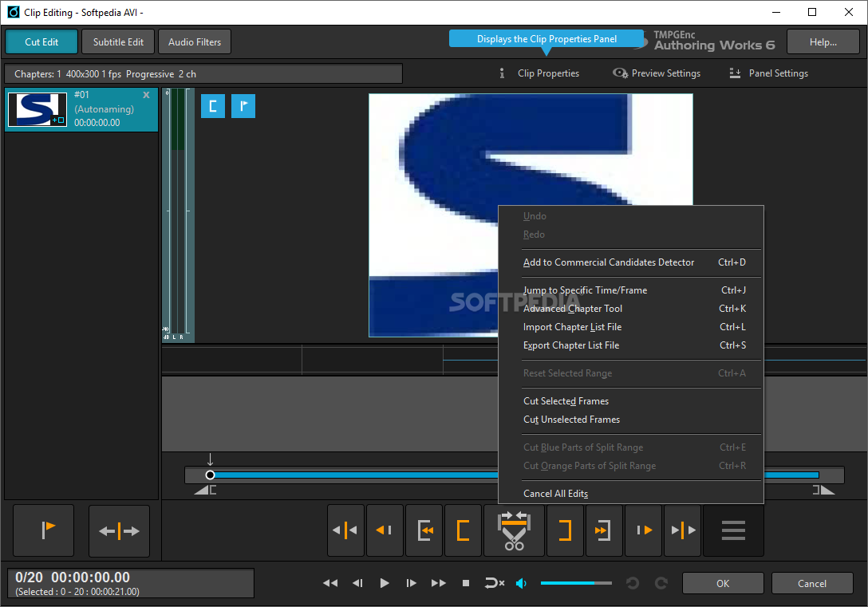Click the grayed undo arrow icon
This screenshot has height=607, width=868.
pos(632,583)
